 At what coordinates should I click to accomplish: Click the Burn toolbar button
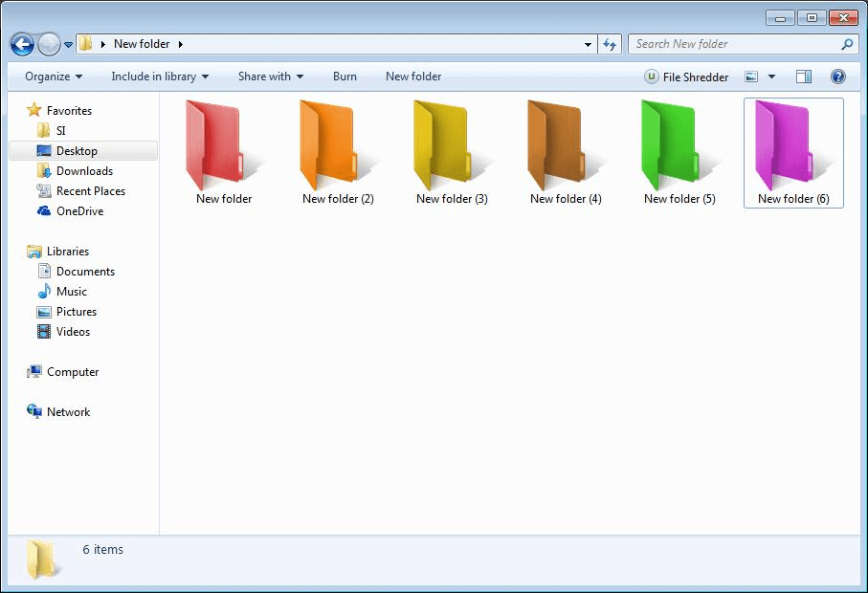pos(345,77)
